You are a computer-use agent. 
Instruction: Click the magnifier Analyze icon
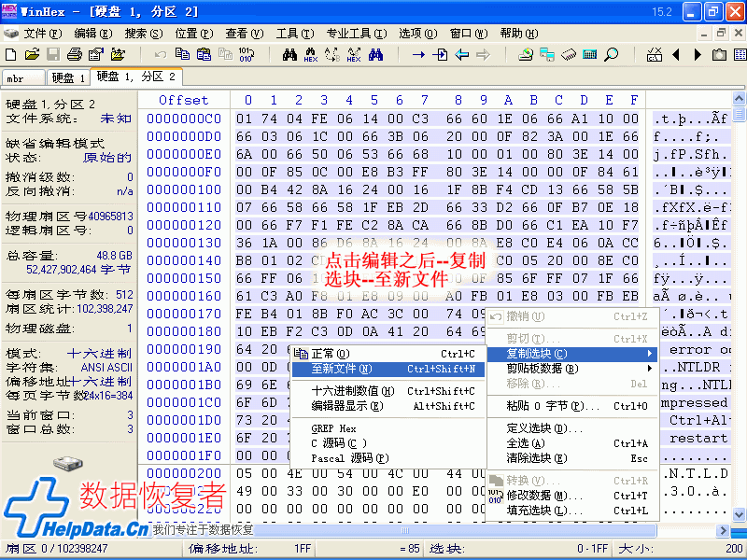612,54
